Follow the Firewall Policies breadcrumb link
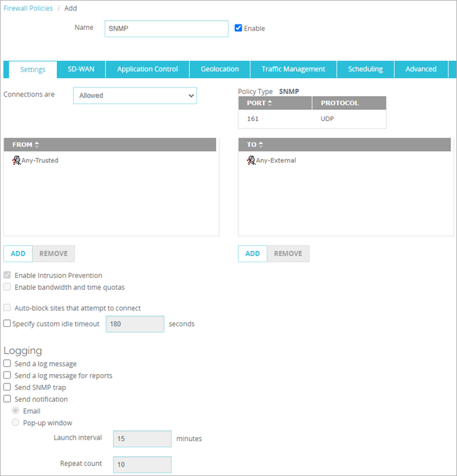 coord(28,9)
